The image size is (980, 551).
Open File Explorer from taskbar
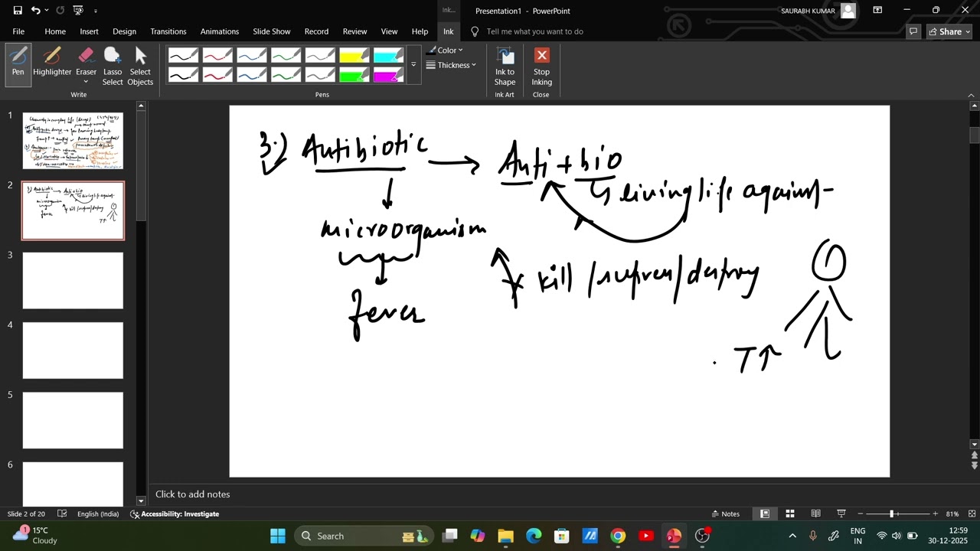point(505,536)
